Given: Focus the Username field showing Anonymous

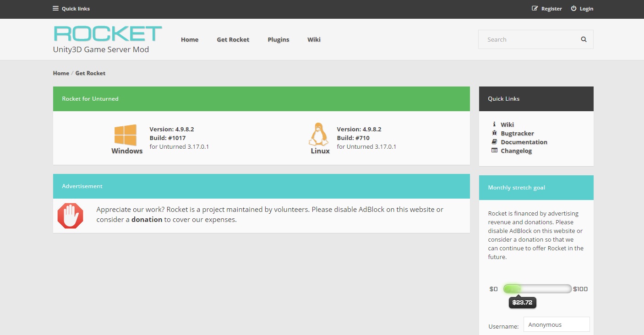Looking at the screenshot, I should (557, 324).
